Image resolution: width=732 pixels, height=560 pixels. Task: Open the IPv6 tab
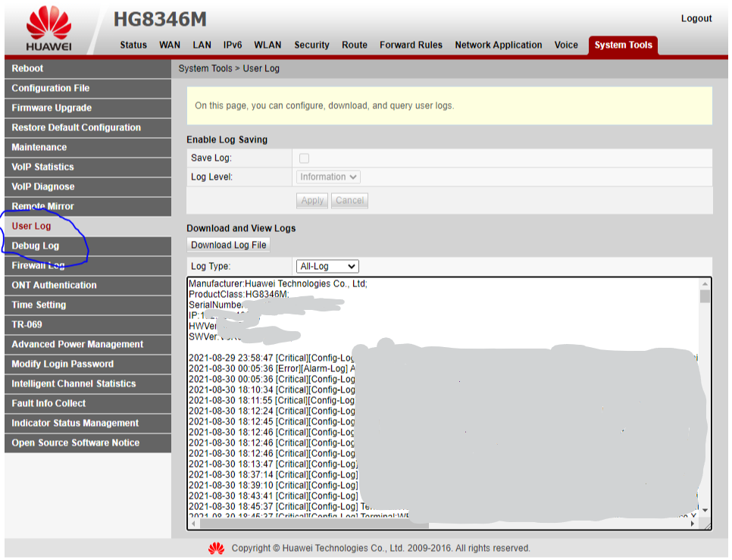[x=233, y=45]
